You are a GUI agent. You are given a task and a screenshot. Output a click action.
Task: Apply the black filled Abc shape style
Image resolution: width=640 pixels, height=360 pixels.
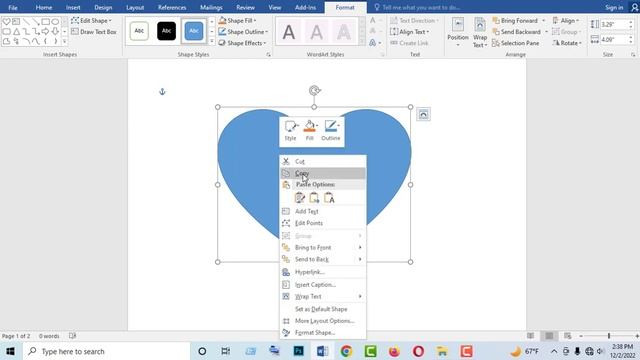tap(167, 31)
